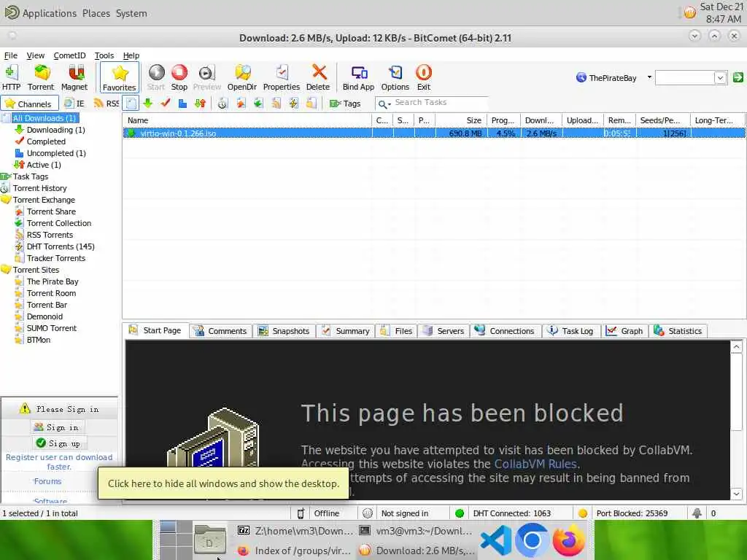Collapse the Torrent Exchange folder
Viewport: 747px width, 560px height.
pyautogui.click(x=6, y=200)
